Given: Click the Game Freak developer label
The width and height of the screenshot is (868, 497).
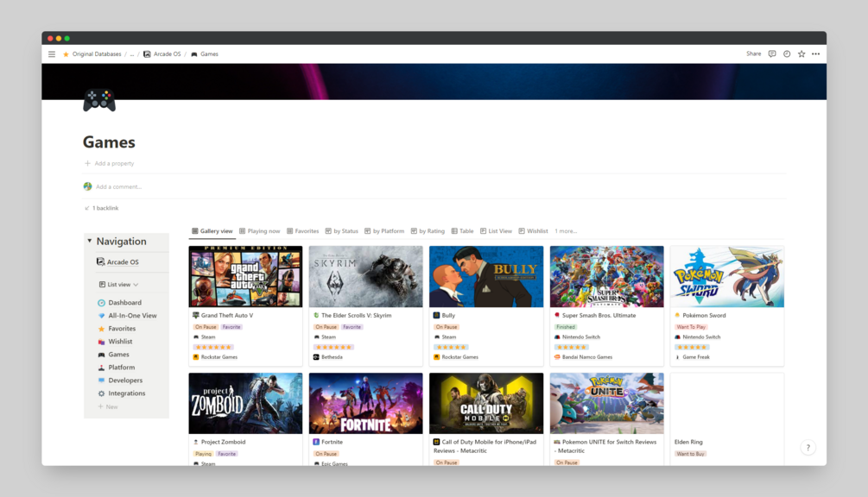Looking at the screenshot, I should (696, 357).
